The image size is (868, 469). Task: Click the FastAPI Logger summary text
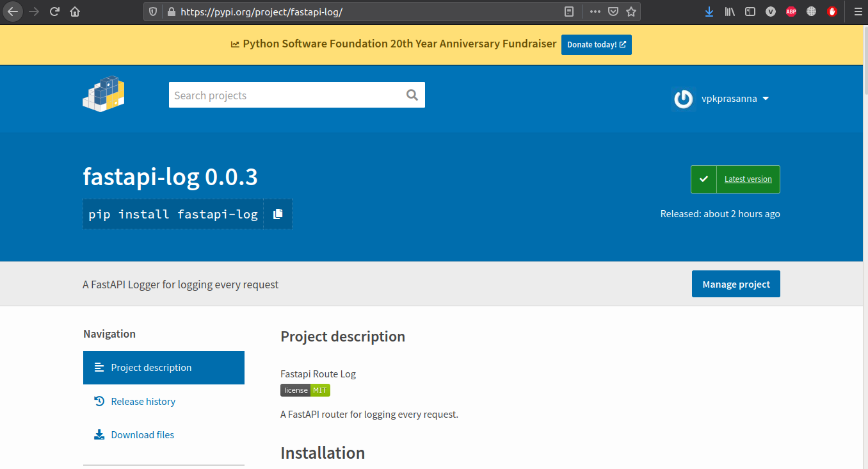click(181, 284)
